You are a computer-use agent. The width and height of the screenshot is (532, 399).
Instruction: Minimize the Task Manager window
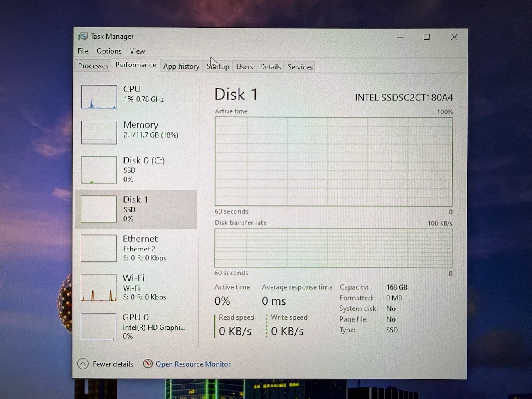click(400, 37)
